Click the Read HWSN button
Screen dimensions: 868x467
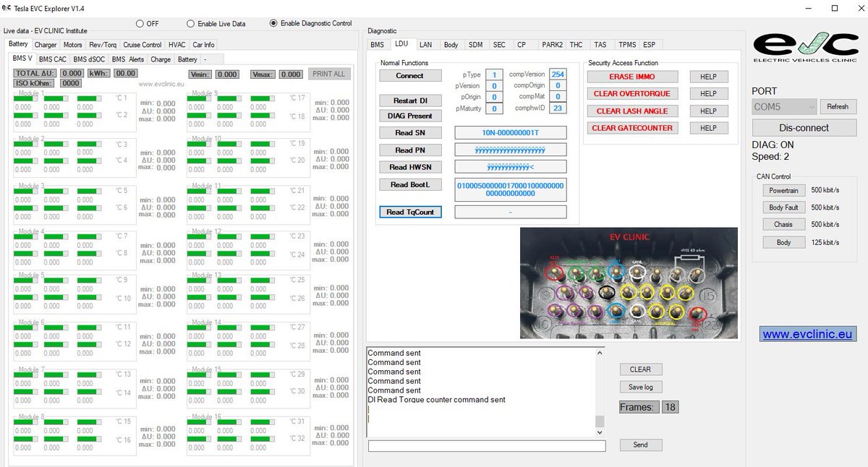(x=410, y=167)
